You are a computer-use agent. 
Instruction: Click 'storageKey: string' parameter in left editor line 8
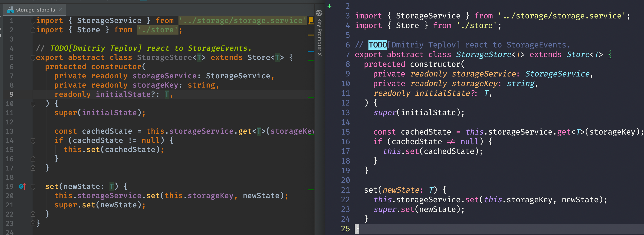[x=174, y=85]
